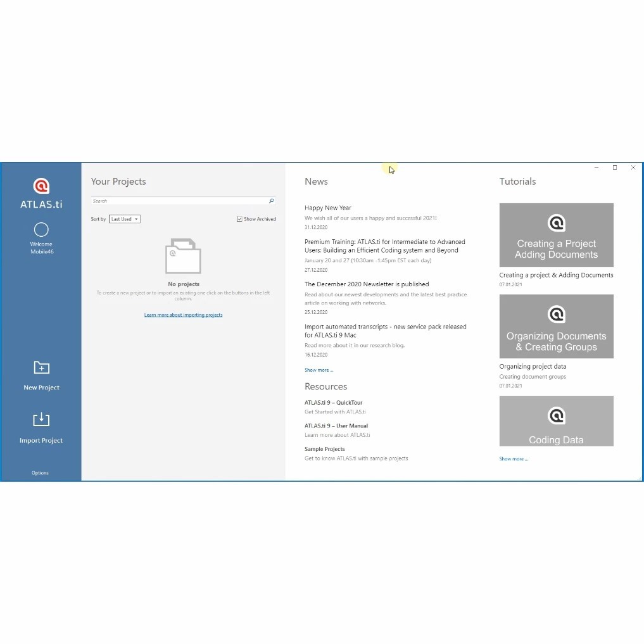This screenshot has width=644, height=644.
Task: Maximize the ATLAS.ti window
Action: coord(615,168)
